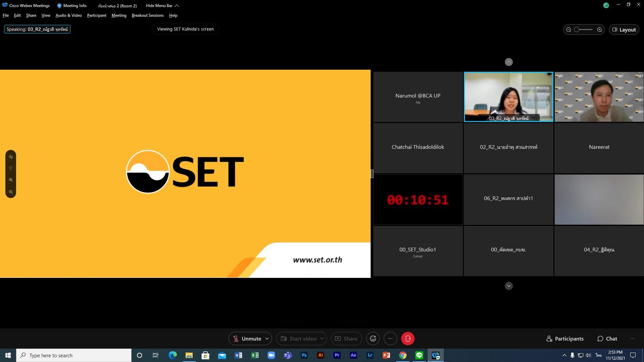
Task: Select the 00_SET_Studio1 cohost tile
Action: 418,251
